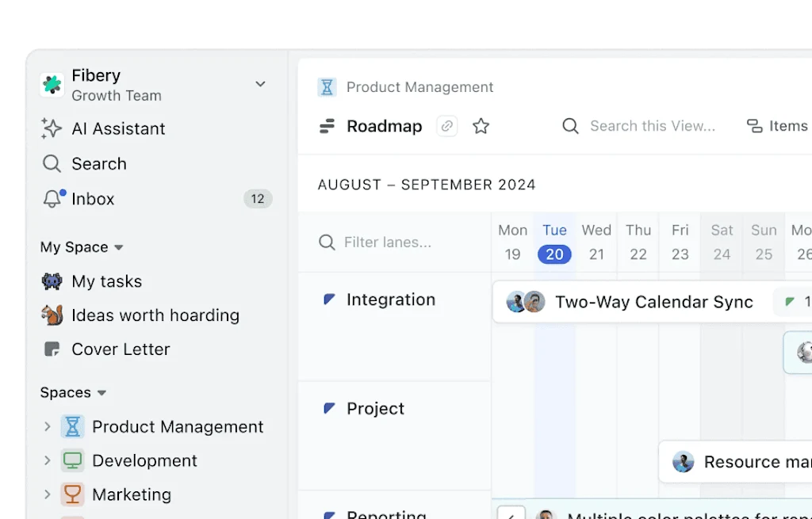Select Sun 25 column header
This screenshot has height=519, width=812.
tap(764, 242)
